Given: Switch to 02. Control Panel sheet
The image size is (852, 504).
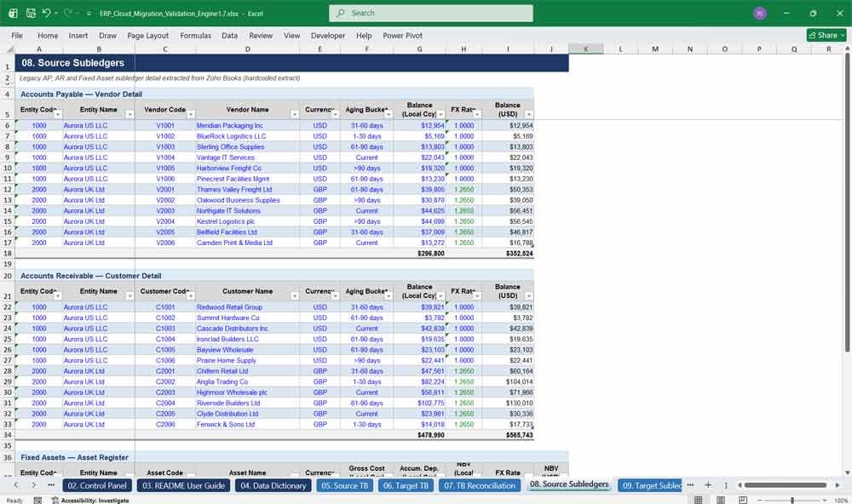Looking at the screenshot, I should coord(97,485).
